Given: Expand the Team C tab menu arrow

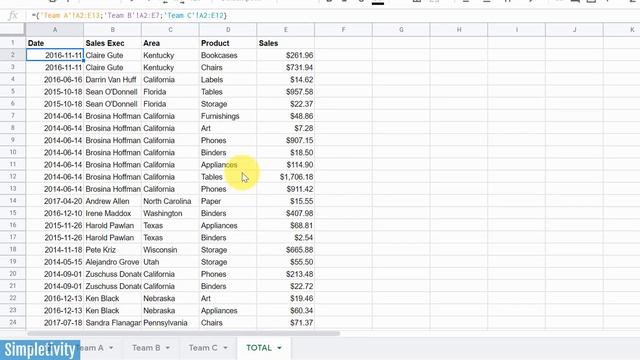Looking at the screenshot, I should (x=225, y=348).
